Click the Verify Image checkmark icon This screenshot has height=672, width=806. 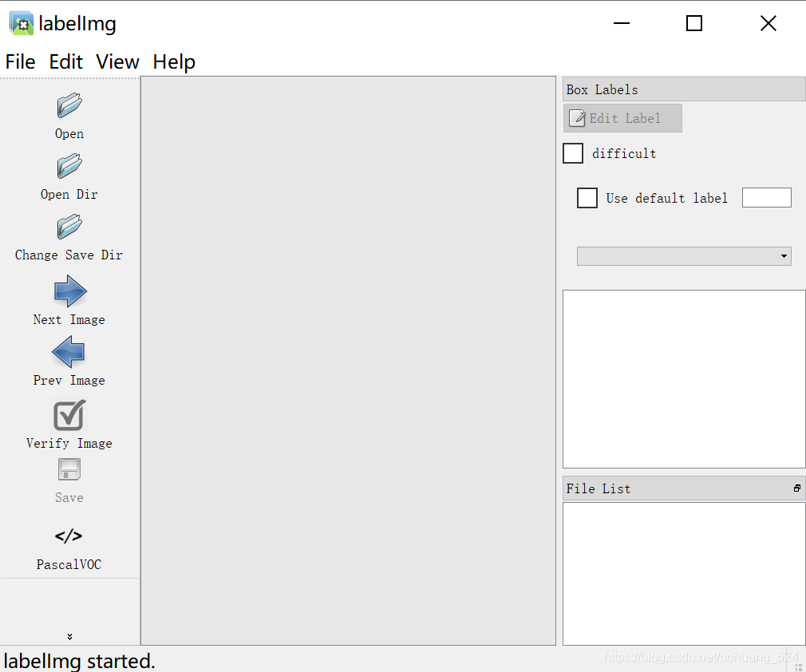click(69, 415)
